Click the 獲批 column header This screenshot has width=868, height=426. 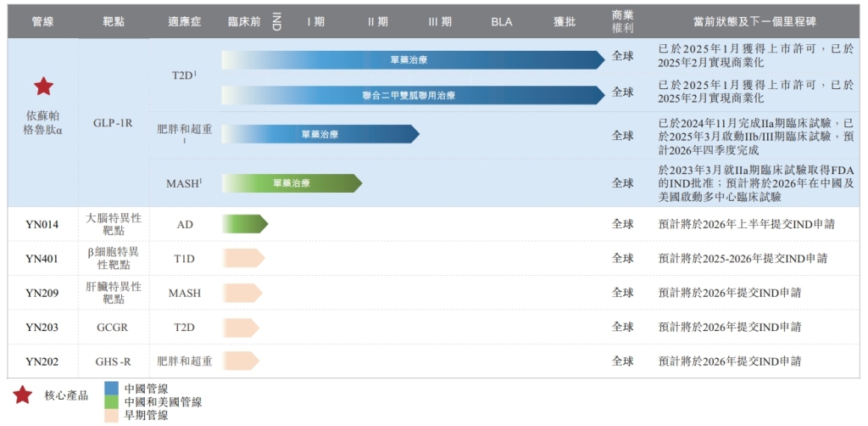click(x=564, y=22)
